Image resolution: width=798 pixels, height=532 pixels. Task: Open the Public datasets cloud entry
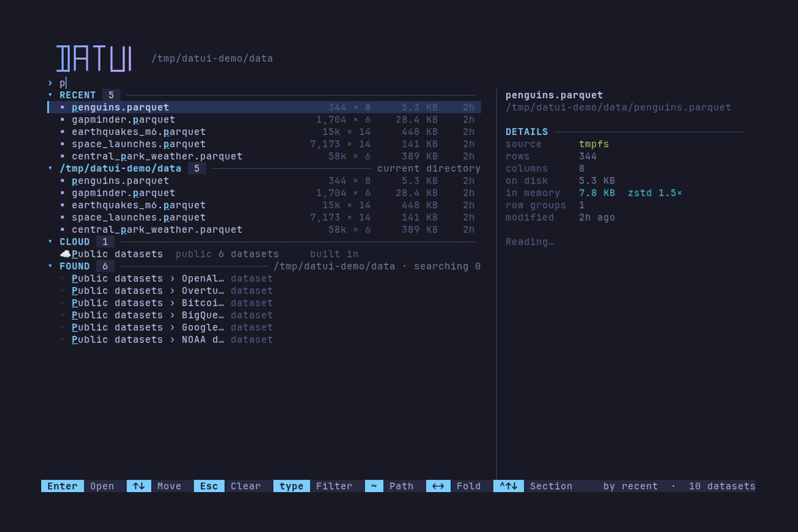(264, 254)
